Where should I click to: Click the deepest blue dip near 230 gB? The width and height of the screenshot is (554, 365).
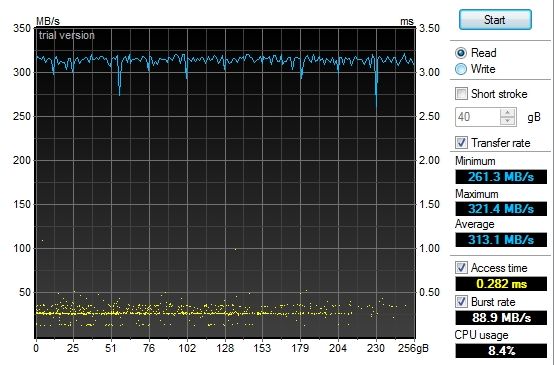coord(376,102)
